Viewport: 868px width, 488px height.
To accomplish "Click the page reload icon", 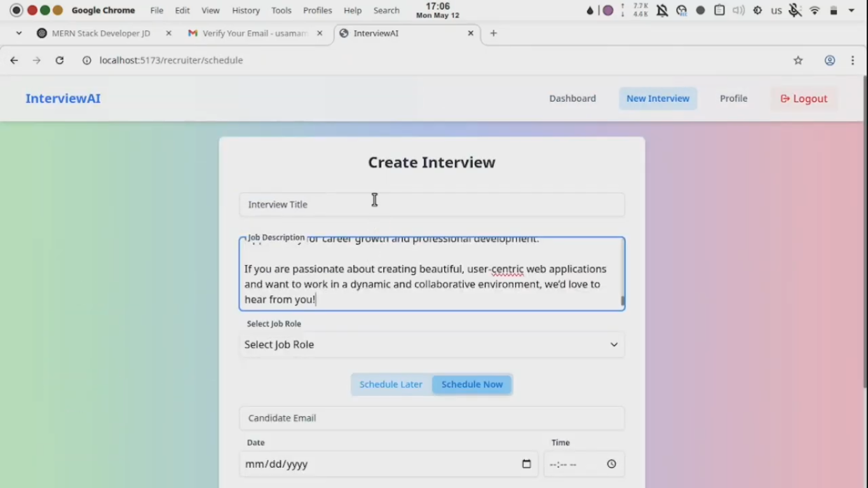I will click(59, 60).
